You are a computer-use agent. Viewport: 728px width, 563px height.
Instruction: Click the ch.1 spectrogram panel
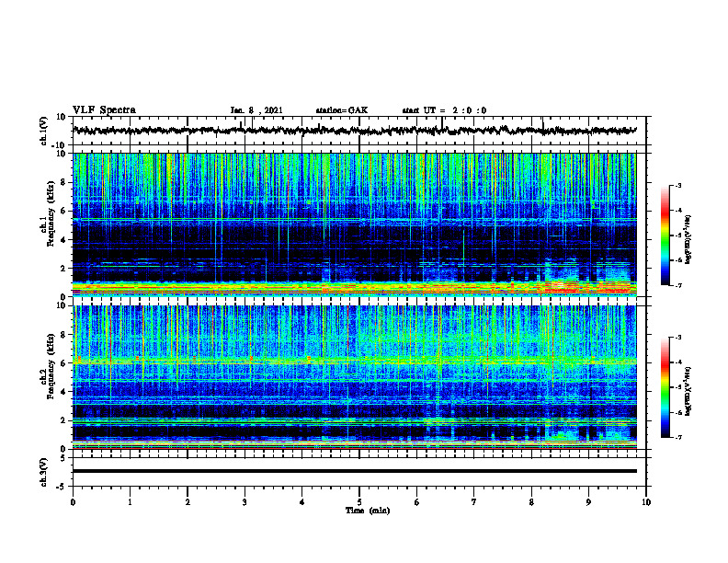tap(355, 224)
